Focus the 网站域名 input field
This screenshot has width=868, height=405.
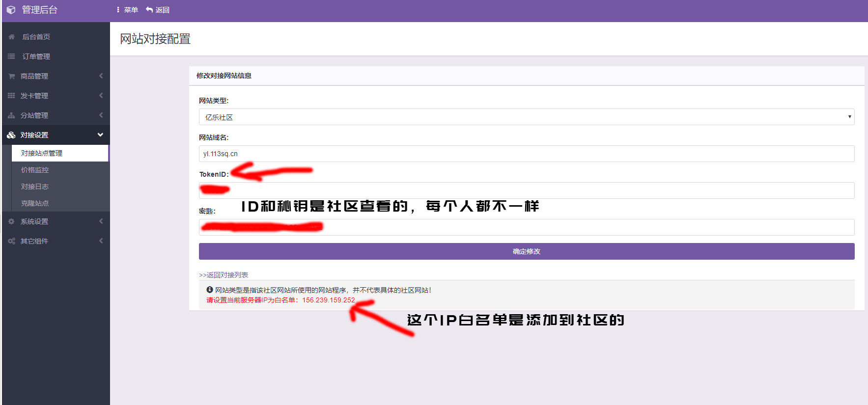[526, 154]
